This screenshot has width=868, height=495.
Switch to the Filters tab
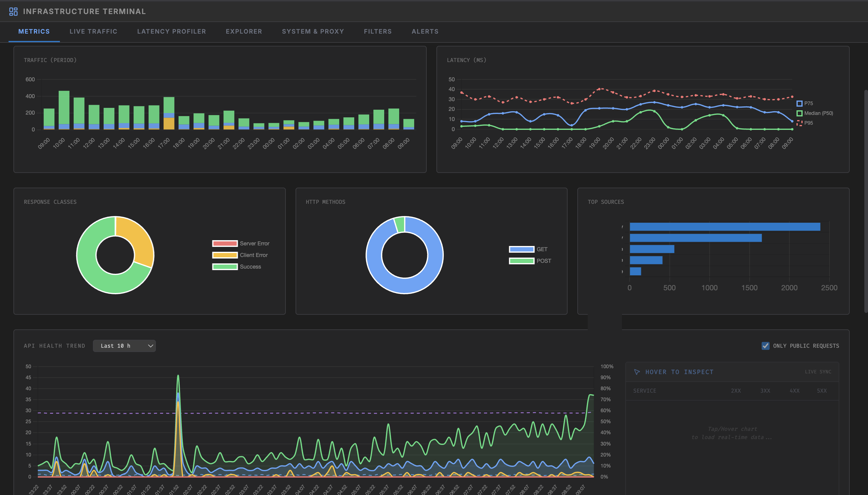pos(378,31)
